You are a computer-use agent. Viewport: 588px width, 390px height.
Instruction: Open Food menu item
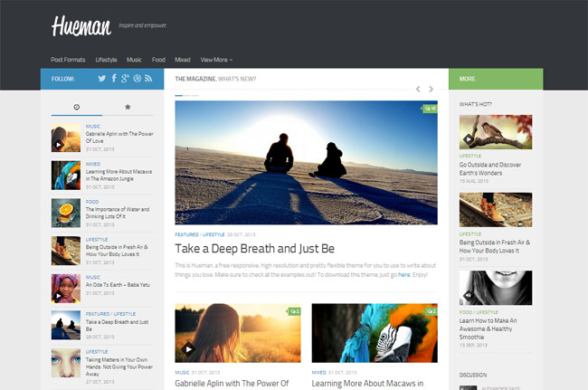click(158, 60)
